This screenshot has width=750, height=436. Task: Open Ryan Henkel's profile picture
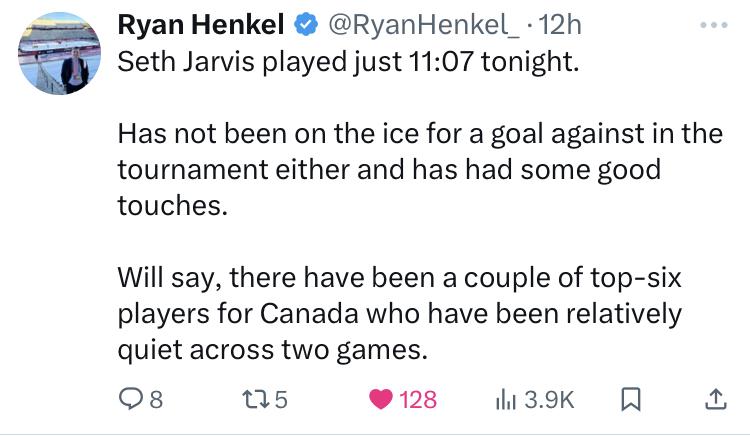(x=61, y=56)
